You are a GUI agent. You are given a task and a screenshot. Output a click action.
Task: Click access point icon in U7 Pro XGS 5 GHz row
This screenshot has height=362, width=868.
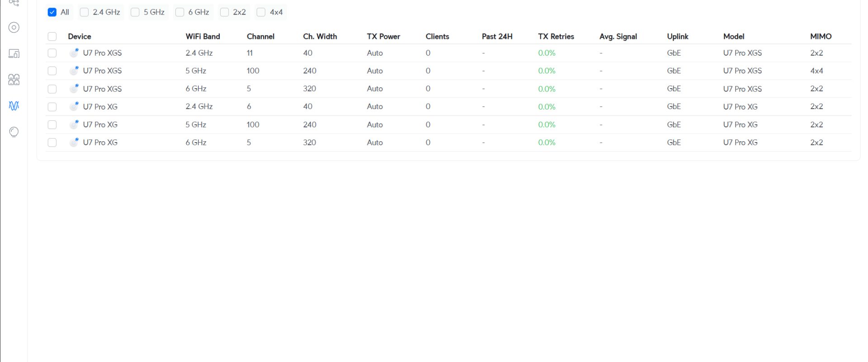tap(74, 71)
